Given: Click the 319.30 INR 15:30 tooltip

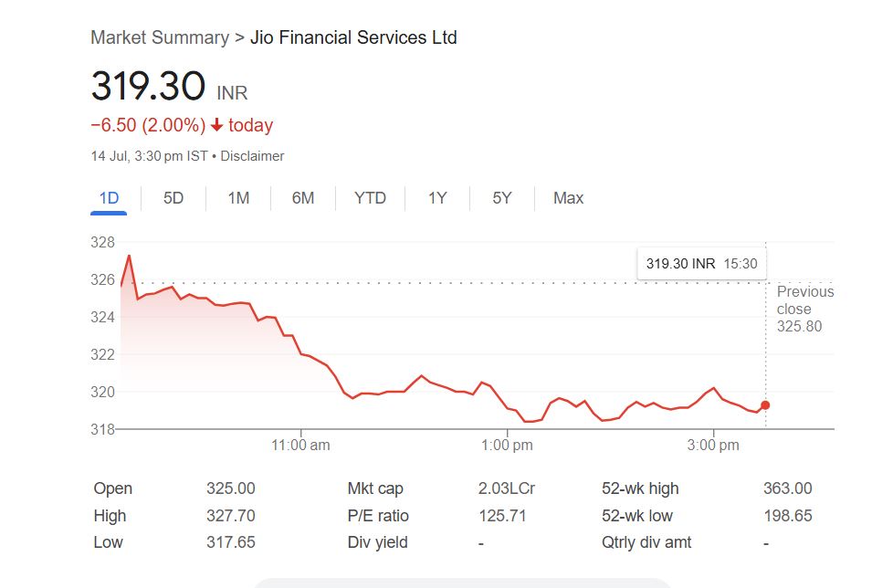Looking at the screenshot, I should click(701, 264).
